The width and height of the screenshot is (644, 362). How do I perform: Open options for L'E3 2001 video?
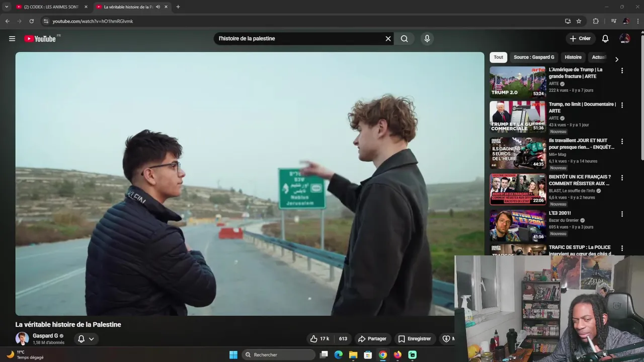[622, 214]
